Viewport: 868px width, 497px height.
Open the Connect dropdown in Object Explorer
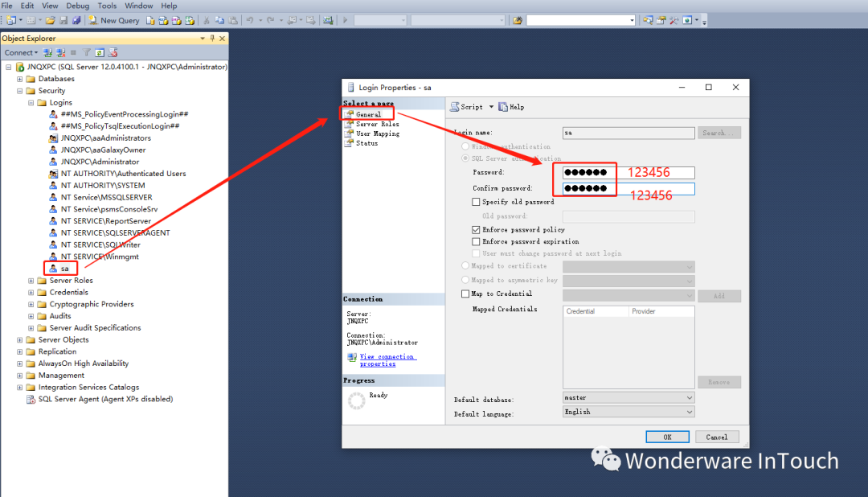(x=21, y=52)
